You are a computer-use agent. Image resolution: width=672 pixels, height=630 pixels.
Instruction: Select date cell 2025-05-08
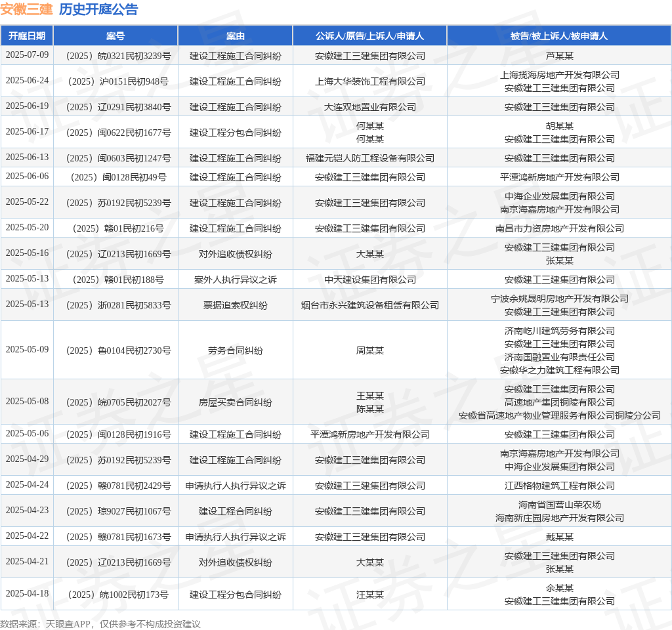click(x=27, y=401)
